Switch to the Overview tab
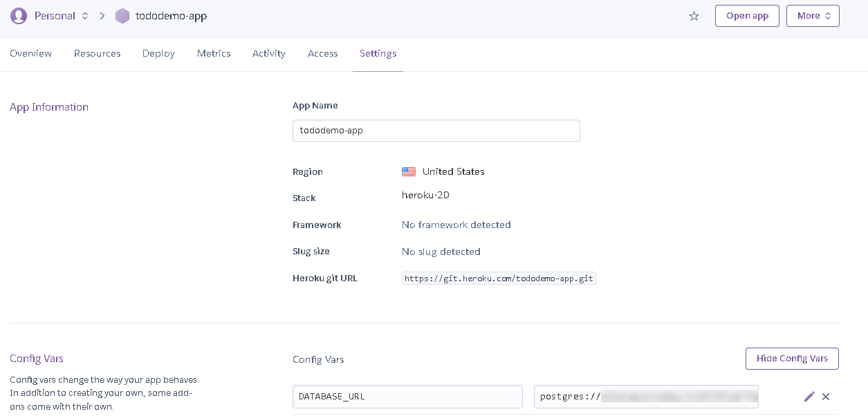The image size is (868, 416). pyautogui.click(x=30, y=53)
